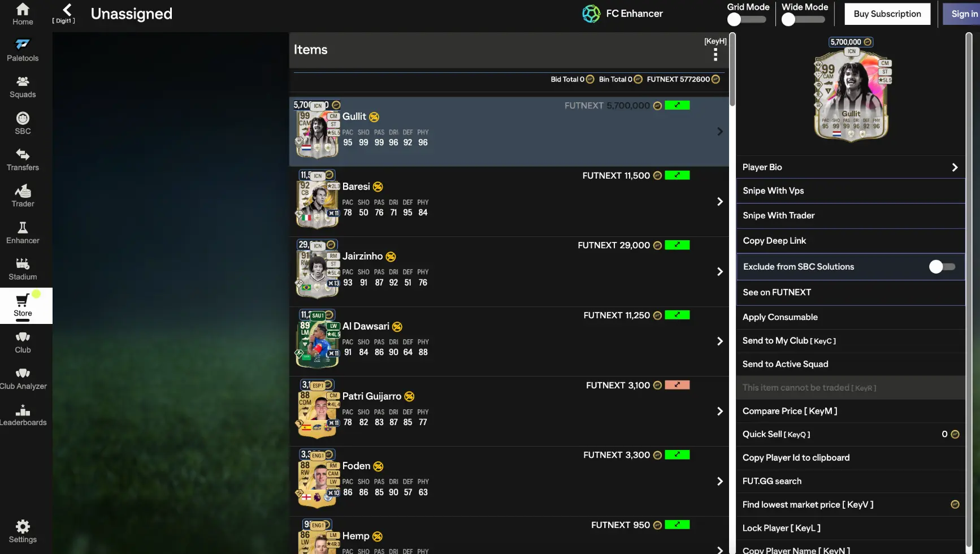Select Compare Price option

click(851, 411)
